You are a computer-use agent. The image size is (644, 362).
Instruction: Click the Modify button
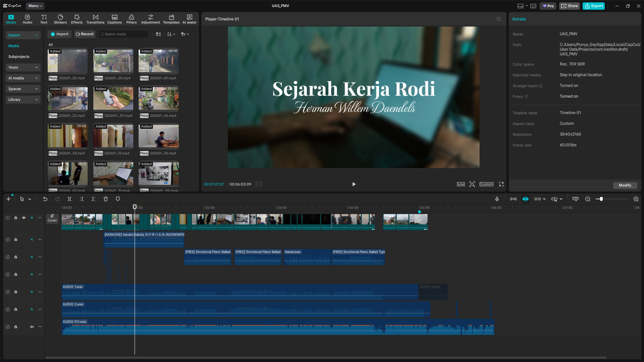pyautogui.click(x=625, y=185)
